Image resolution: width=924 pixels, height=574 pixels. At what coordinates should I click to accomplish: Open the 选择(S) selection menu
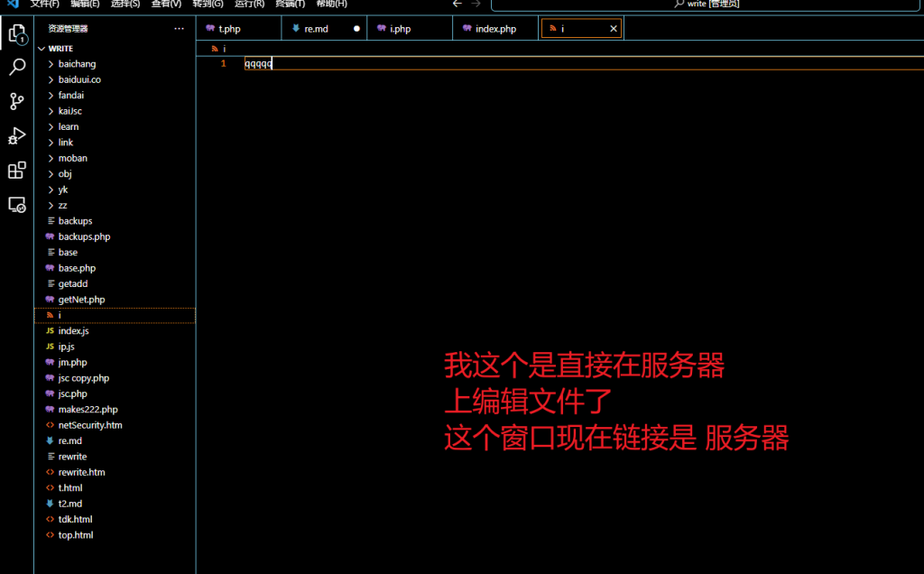click(x=125, y=4)
